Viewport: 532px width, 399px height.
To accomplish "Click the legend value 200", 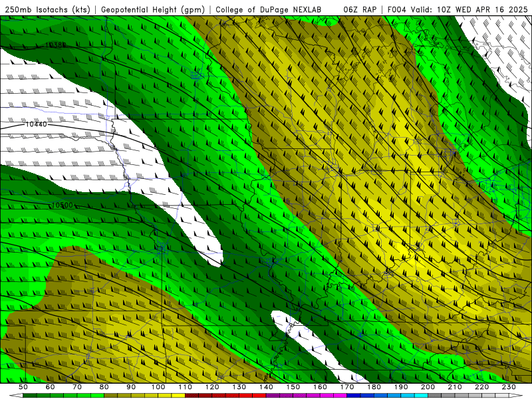I will tap(428, 387).
